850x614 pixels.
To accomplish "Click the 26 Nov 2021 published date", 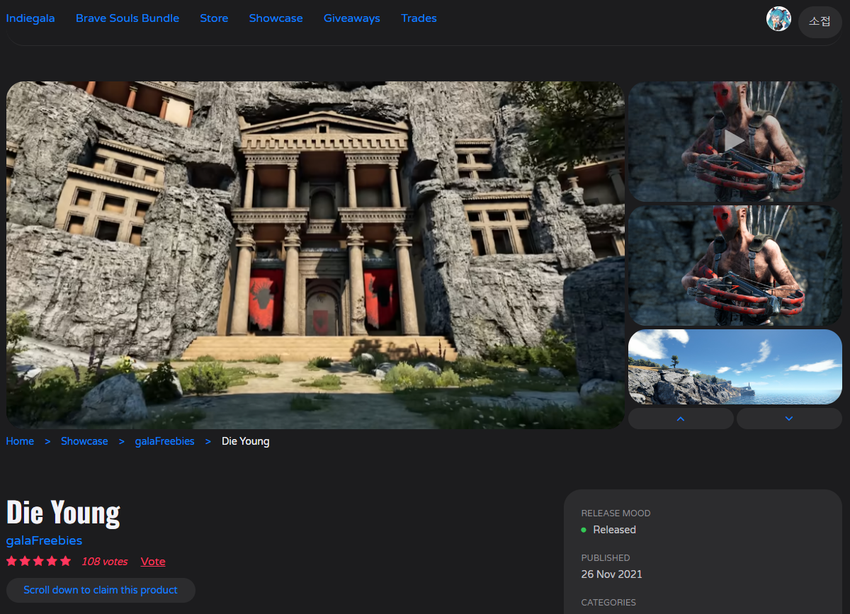I will pyautogui.click(x=611, y=574).
